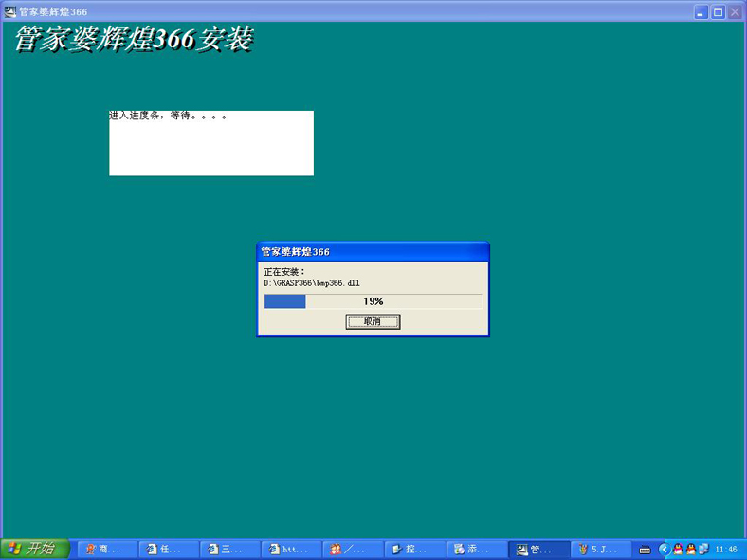Click the 进入进度条，等待 message text
Viewport: 747px width, 560px height.
click(x=168, y=116)
